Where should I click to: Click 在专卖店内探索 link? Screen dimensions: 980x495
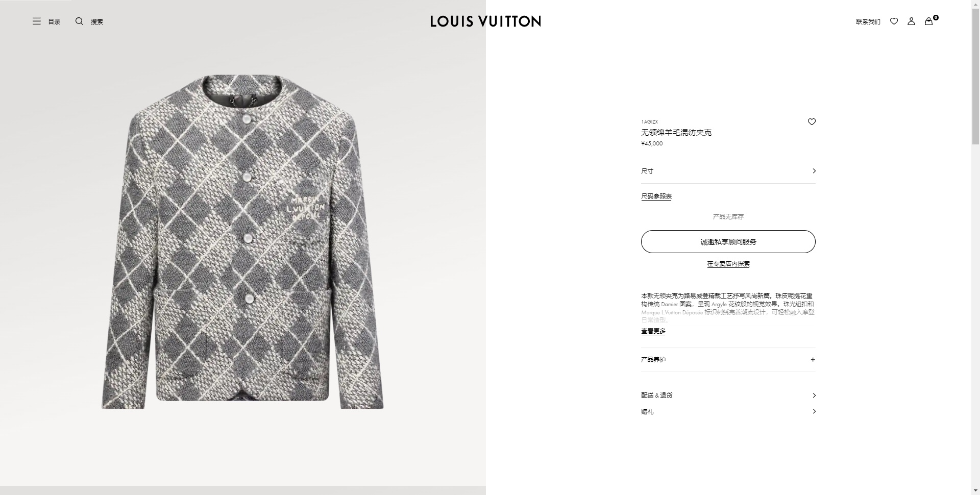pyautogui.click(x=728, y=264)
